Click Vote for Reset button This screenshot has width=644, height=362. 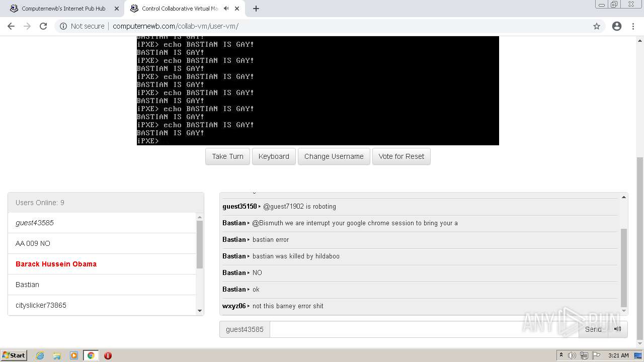coord(401,156)
